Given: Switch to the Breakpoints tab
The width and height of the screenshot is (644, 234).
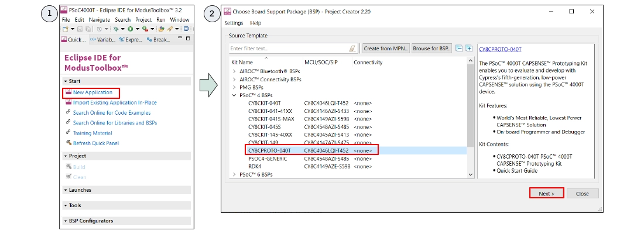Looking at the screenshot, I should point(158,39).
